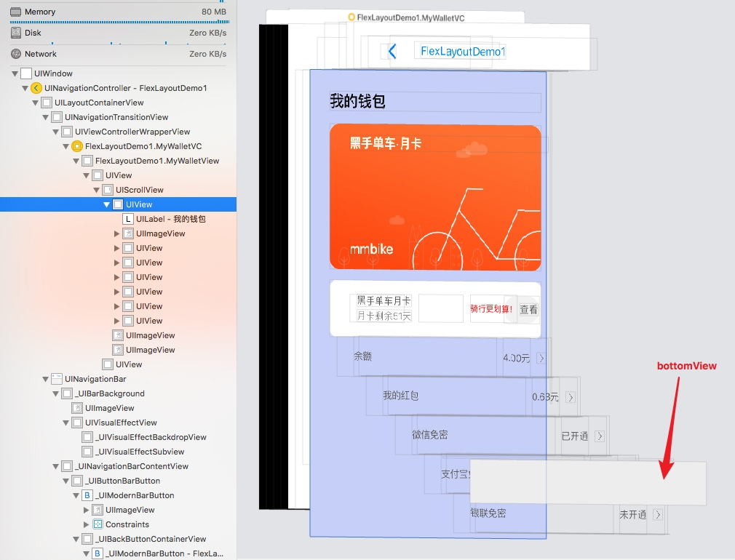The height and width of the screenshot is (560, 735).
Task: Select _UIVisualEffectSubview row
Action: click(118, 452)
